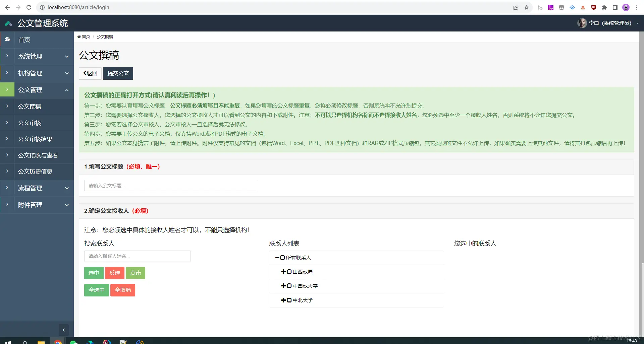Open WeChat from the taskbar

tap(73, 342)
